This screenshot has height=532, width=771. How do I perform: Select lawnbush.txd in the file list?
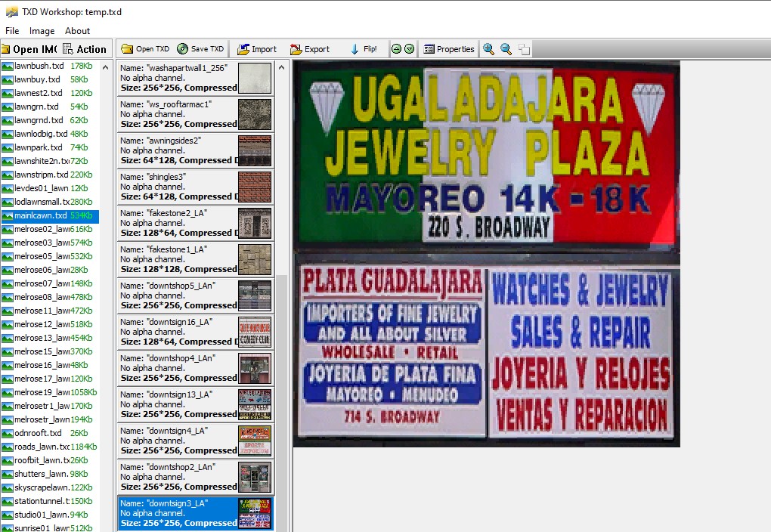click(x=50, y=66)
